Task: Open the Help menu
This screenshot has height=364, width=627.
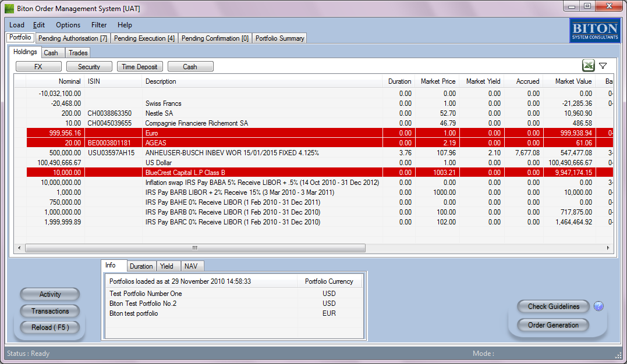Action: [x=125, y=25]
